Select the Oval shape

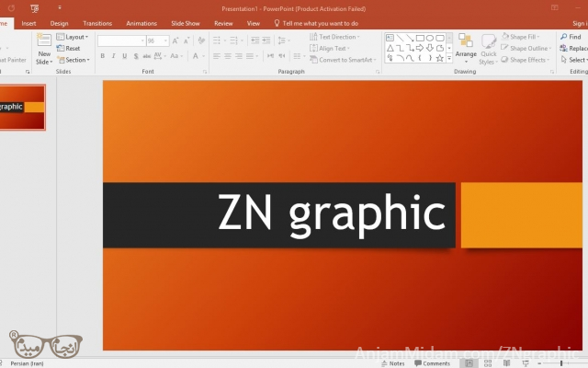pos(430,38)
